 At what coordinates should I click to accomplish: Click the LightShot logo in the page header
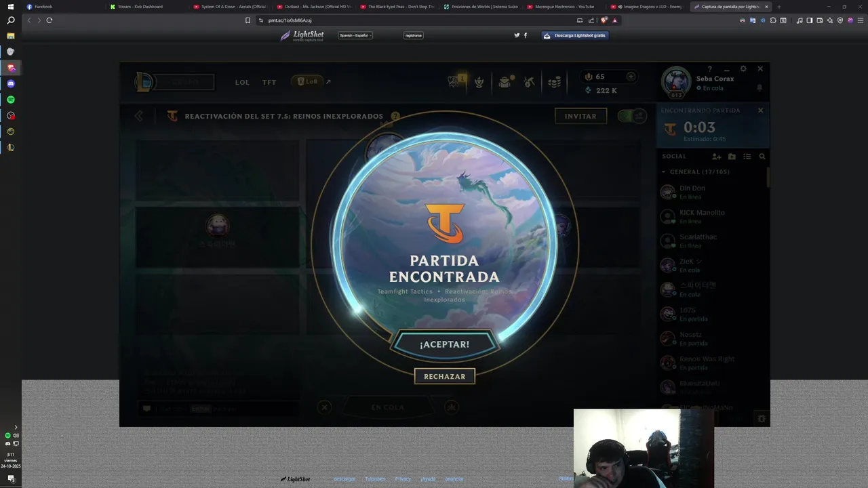pyautogui.click(x=302, y=35)
